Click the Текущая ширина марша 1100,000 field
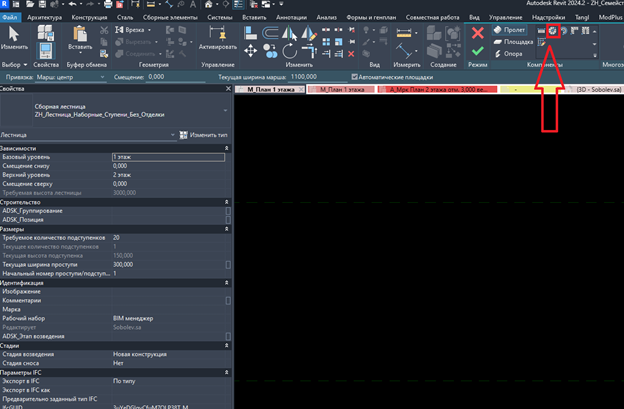 pos(317,77)
